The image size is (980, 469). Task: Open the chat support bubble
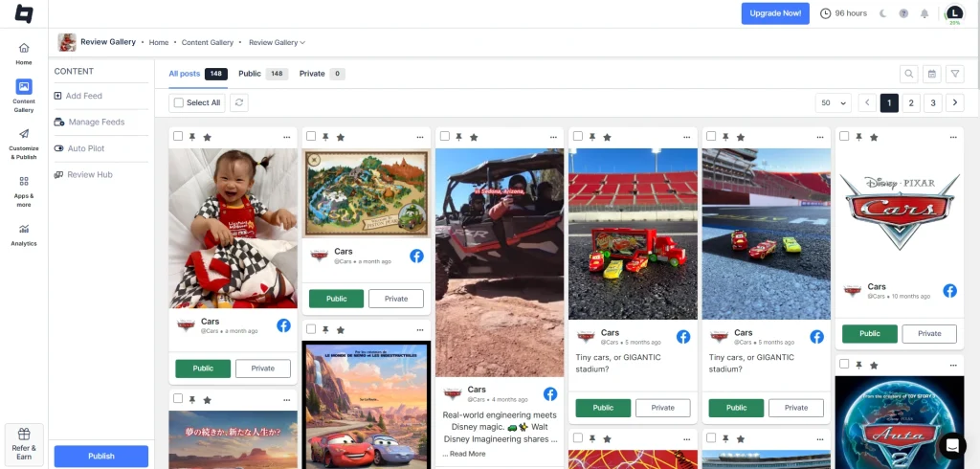[952, 445]
